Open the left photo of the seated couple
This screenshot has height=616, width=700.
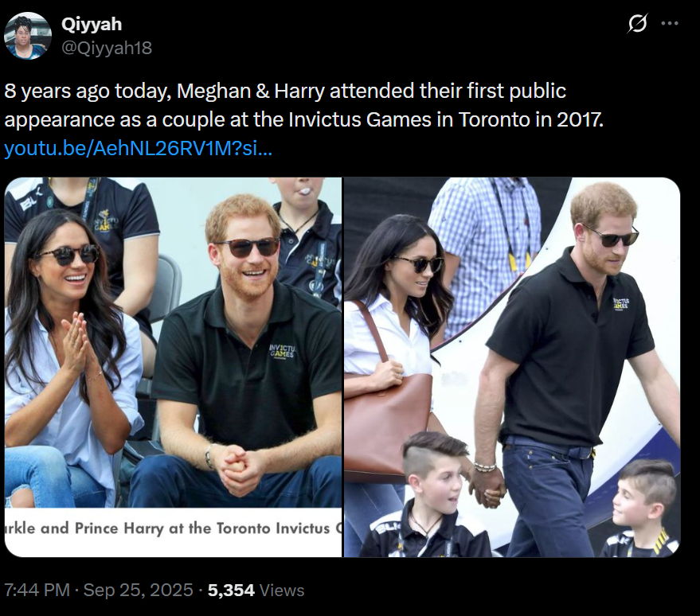pos(174,367)
